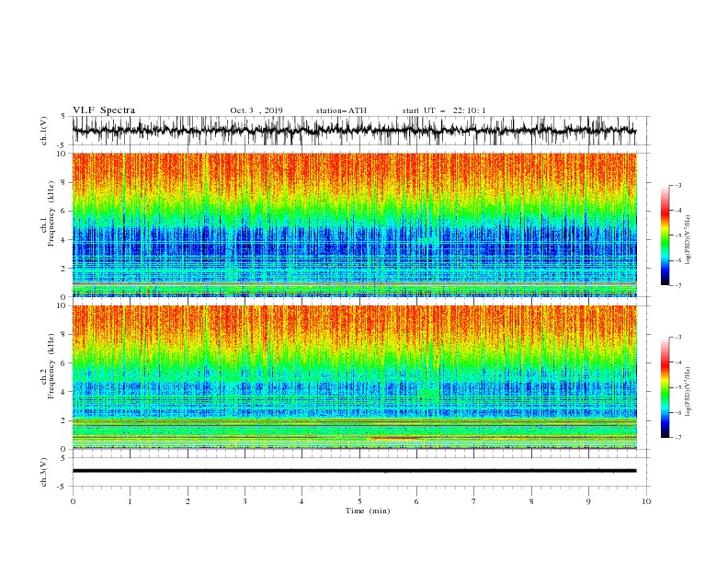Click the ch.2 frequency tick '2'
The image size is (728, 563).
(63, 420)
